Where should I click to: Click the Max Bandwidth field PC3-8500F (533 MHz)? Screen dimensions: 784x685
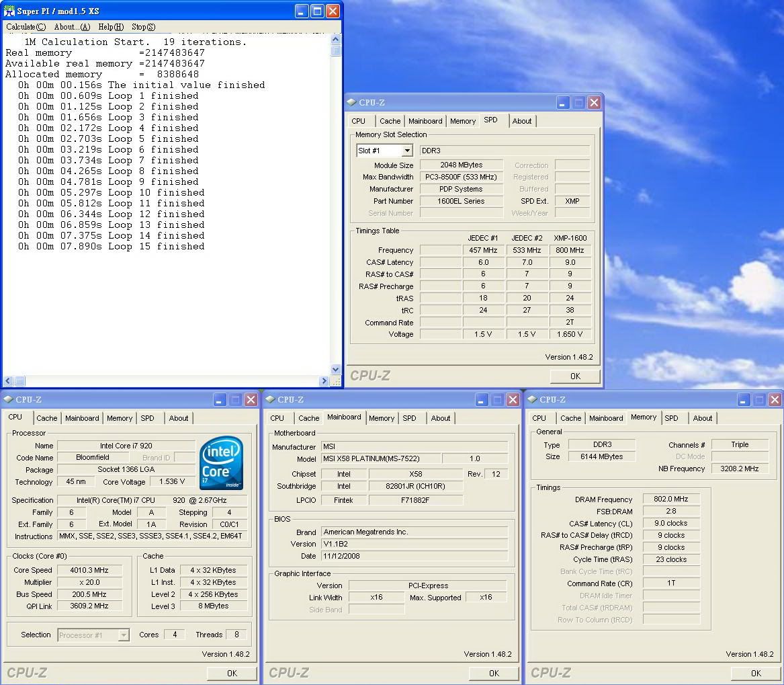click(x=461, y=177)
